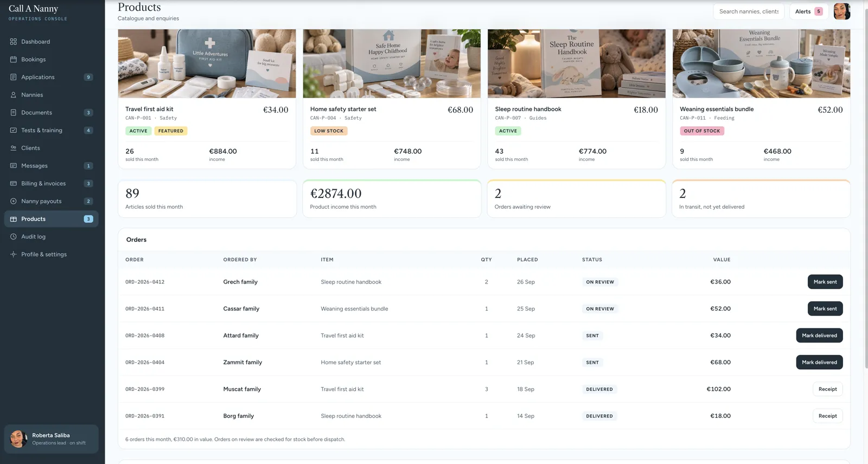The height and width of the screenshot is (464, 868).
Task: Open Receipt for Muscat family order
Action: (827, 389)
